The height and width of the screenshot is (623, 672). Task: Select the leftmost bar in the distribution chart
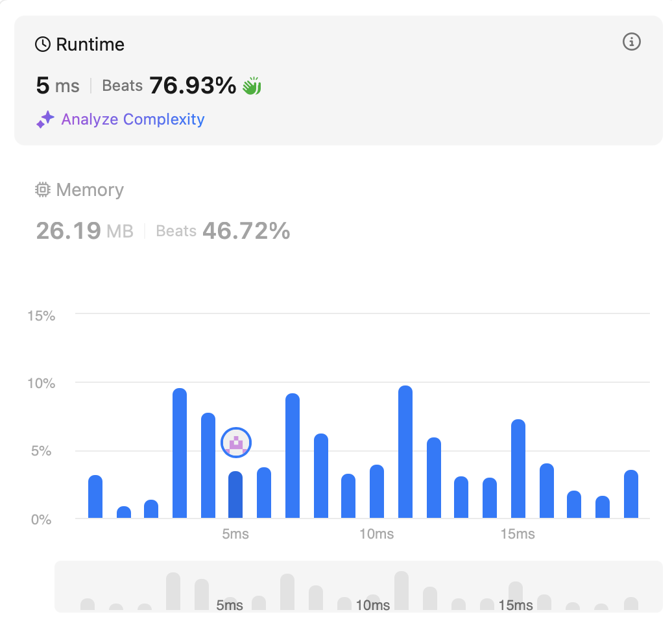point(95,497)
